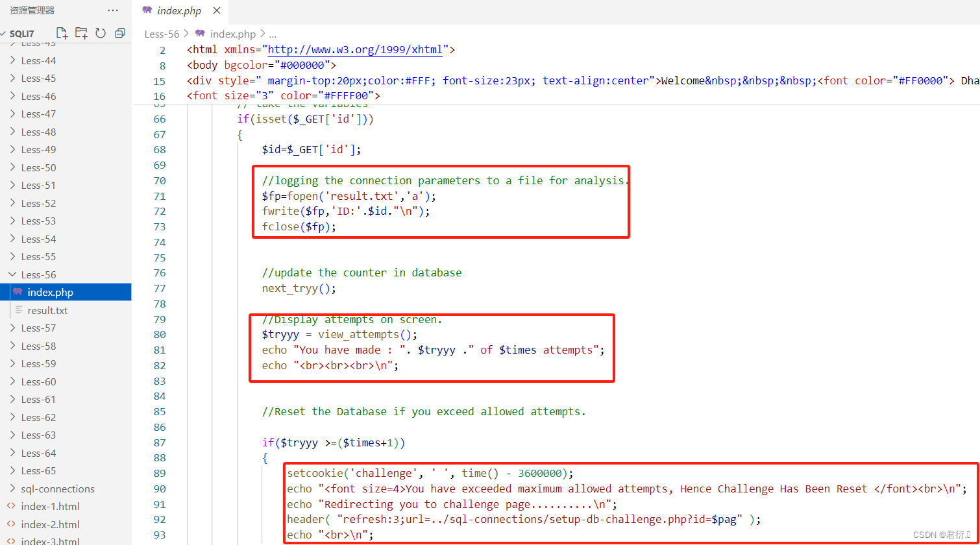The width and height of the screenshot is (980, 545).
Task: Click the New Folder icon in explorer
Action: pyautogui.click(x=81, y=33)
